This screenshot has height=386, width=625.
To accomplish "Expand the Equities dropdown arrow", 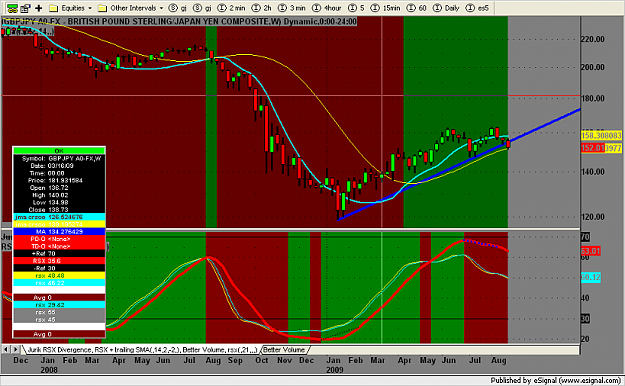I will [x=90, y=8].
